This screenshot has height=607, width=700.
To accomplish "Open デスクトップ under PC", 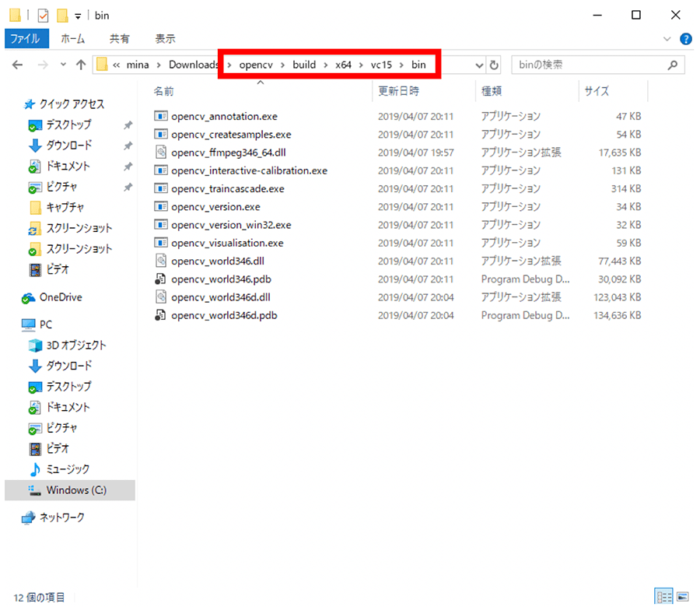I will [60, 387].
